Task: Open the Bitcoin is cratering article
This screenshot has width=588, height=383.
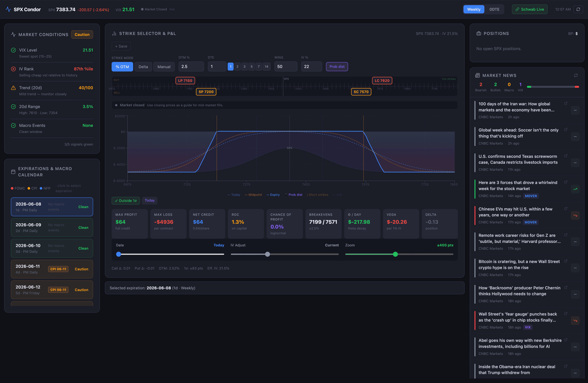Action: [x=519, y=265]
